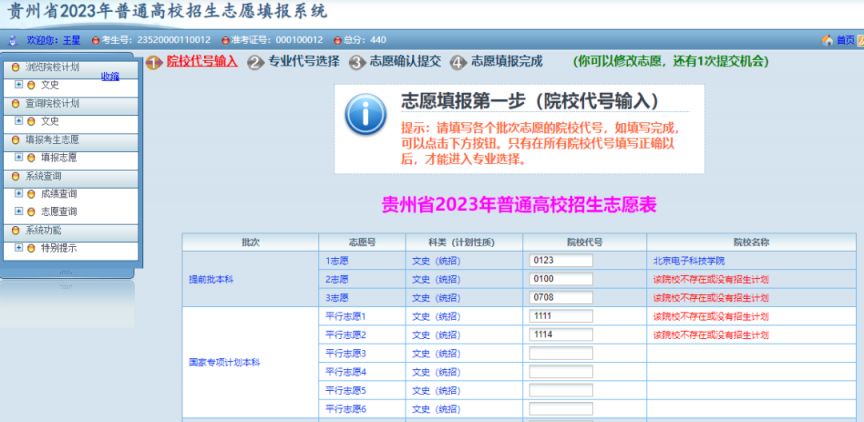Click the 1志愿 院校代号 field containing 0123
This screenshot has width=864, height=422.
(x=561, y=261)
